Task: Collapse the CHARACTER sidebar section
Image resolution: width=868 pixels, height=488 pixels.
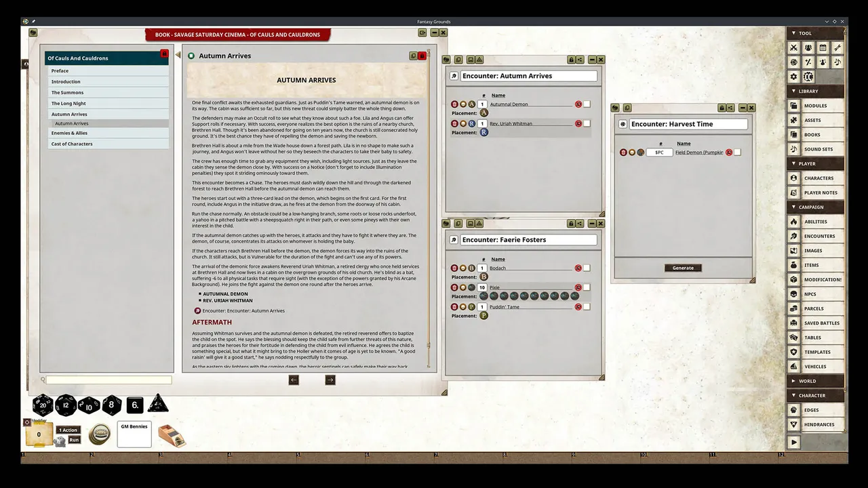Action: coord(815,395)
